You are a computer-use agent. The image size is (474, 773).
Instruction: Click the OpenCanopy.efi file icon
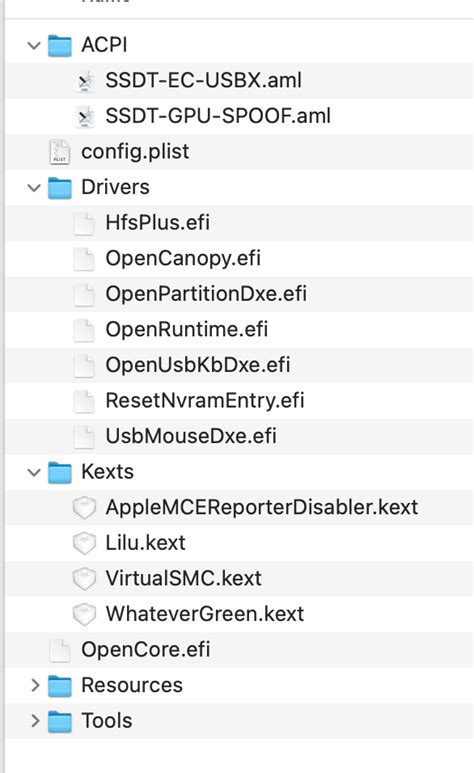click(84, 259)
